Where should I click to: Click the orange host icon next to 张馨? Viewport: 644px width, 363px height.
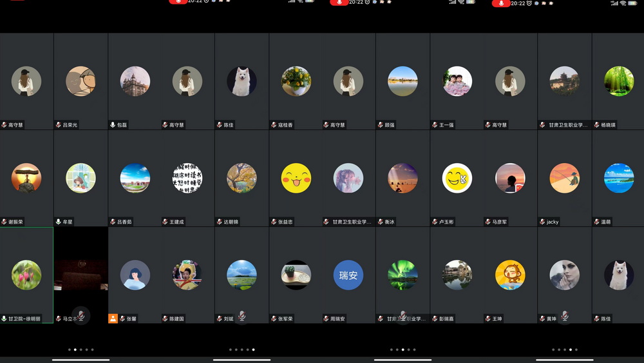coord(113,319)
